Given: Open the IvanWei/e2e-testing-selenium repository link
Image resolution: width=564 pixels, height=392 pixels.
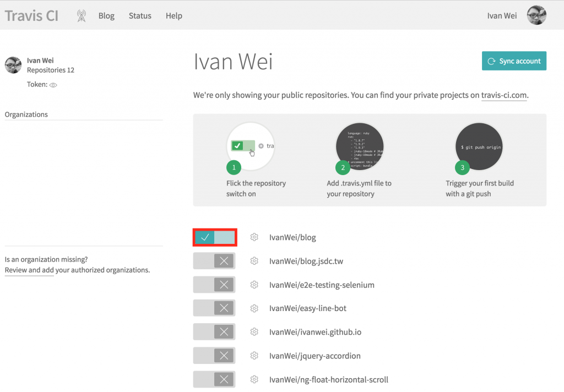Looking at the screenshot, I should click(x=322, y=285).
